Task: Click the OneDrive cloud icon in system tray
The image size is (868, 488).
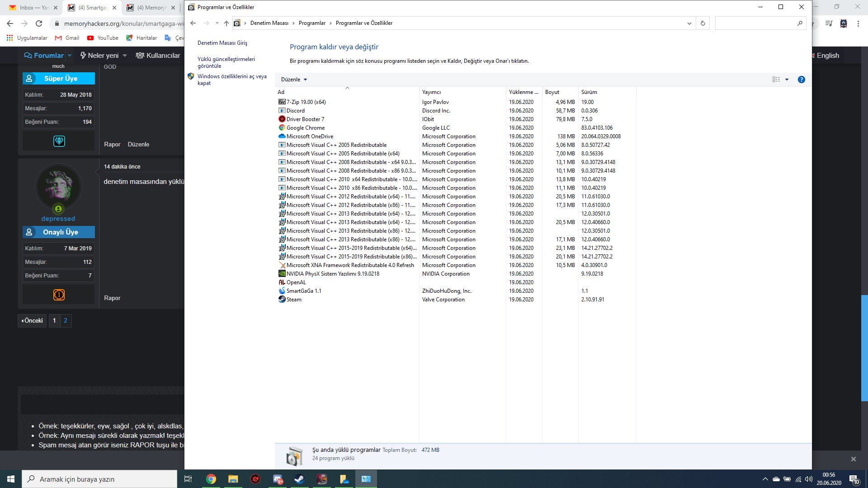Action: click(776, 479)
